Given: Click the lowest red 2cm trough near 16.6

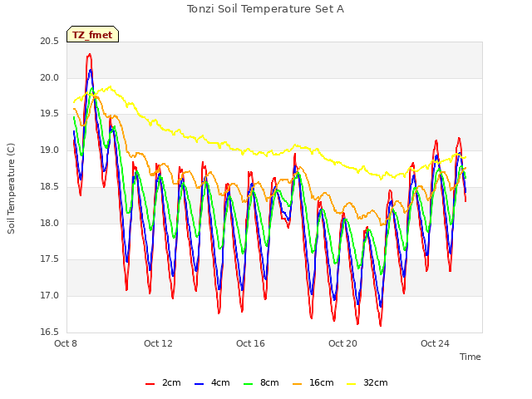Looking at the screenshot, I should pos(381,325).
